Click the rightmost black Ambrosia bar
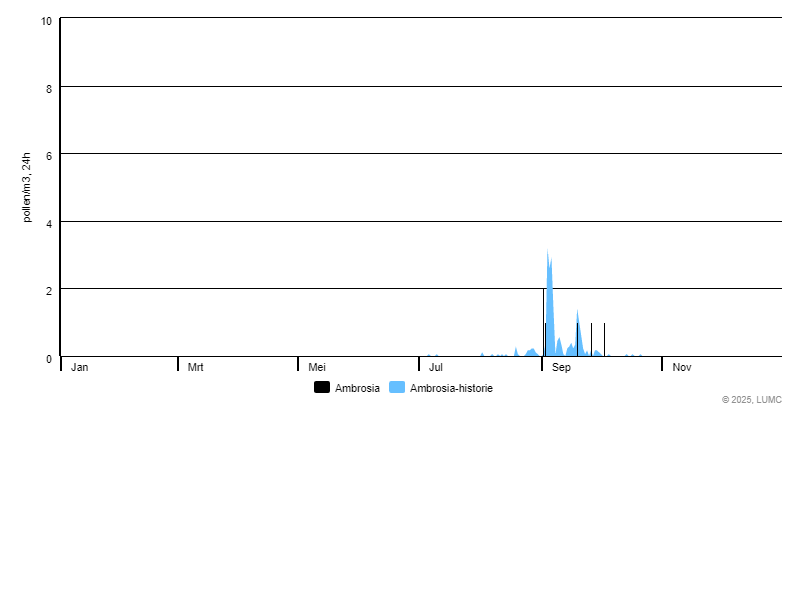This screenshot has width=800, height=600. click(x=604, y=340)
